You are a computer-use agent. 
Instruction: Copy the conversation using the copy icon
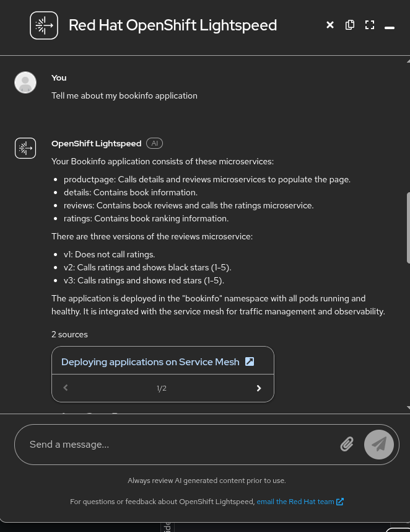350,25
